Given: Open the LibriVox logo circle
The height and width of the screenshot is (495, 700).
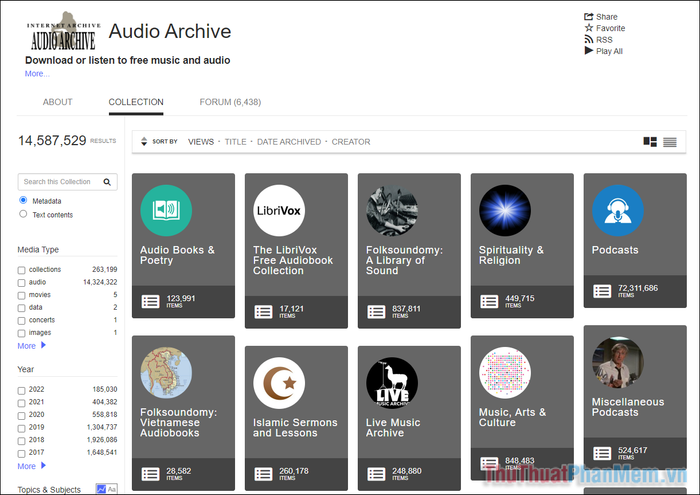Looking at the screenshot, I should coord(279,210).
